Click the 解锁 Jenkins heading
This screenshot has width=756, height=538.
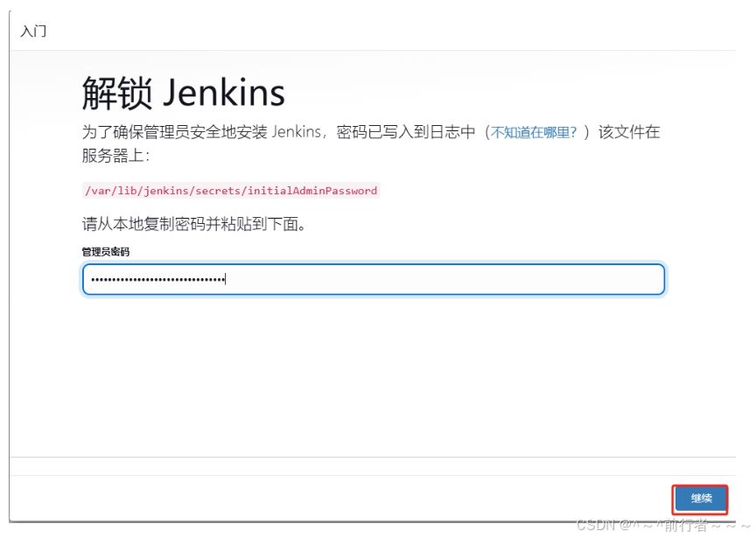(184, 92)
